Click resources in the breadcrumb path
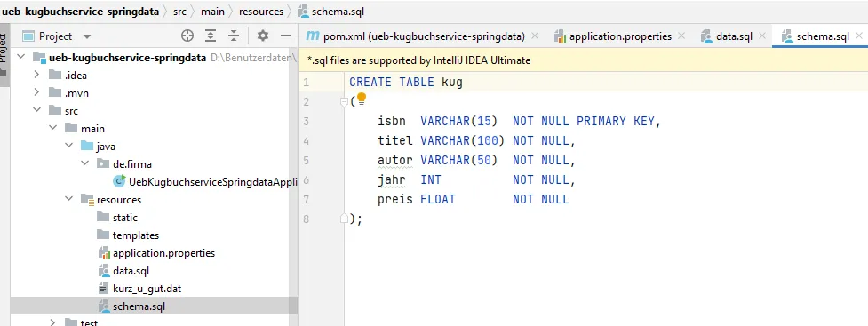 (262, 12)
